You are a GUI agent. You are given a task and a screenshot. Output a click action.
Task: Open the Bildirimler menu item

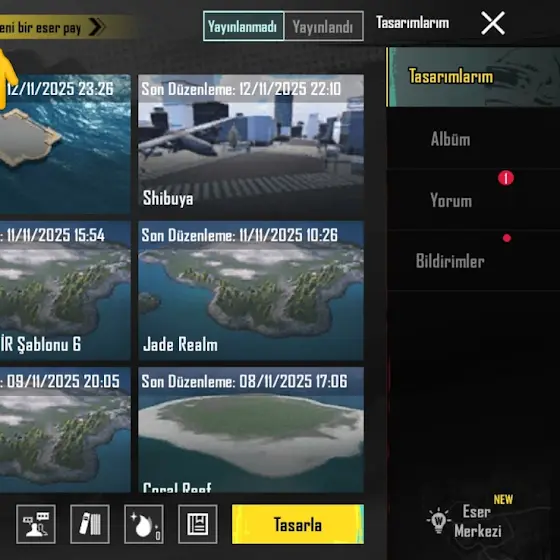[x=474, y=261]
